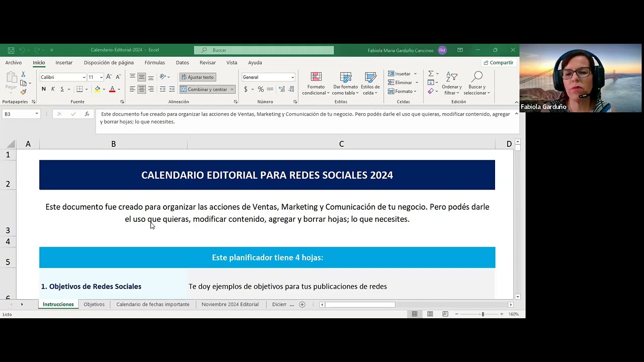Viewport: 644px width, 362px height.
Task: Open Estilos de celda gallery
Action: 370,83
